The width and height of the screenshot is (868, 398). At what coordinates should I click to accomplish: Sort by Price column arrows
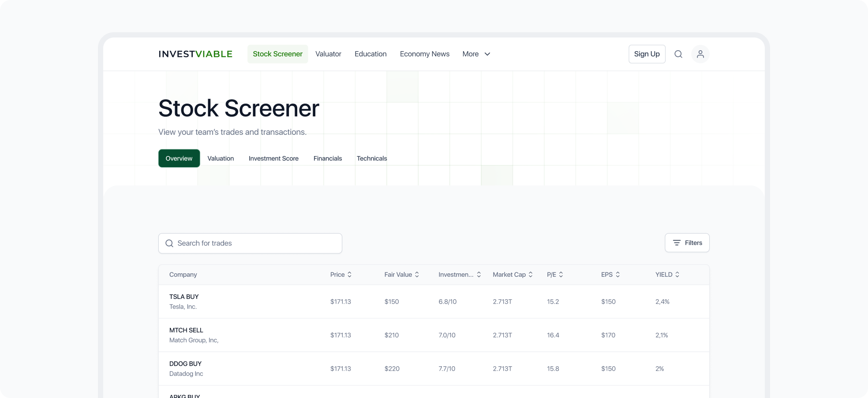tap(349, 275)
